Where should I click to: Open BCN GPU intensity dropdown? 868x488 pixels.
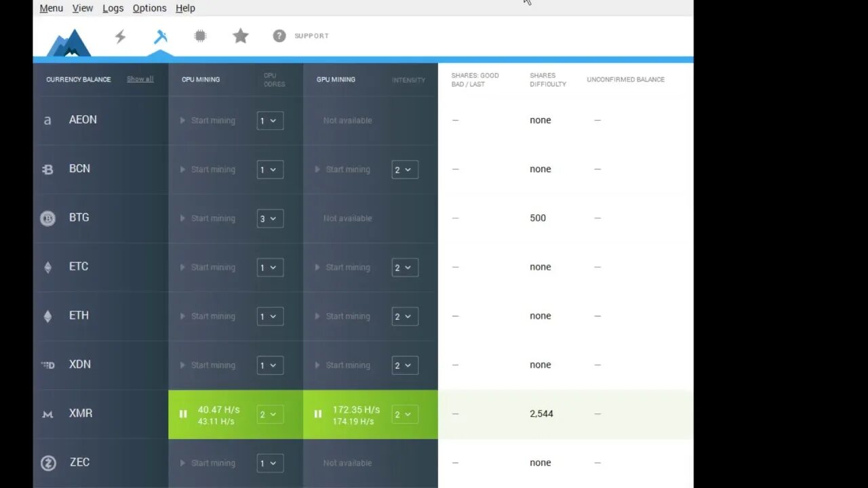(x=405, y=169)
